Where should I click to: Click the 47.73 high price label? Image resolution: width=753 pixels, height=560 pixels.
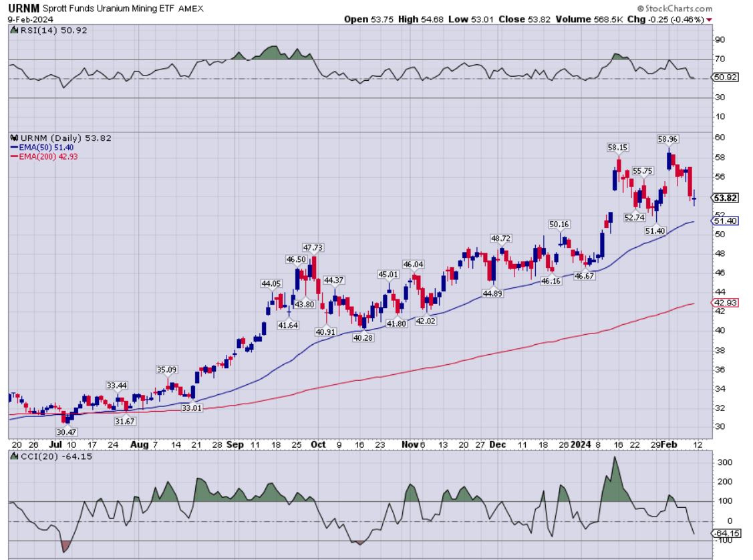click(x=313, y=248)
